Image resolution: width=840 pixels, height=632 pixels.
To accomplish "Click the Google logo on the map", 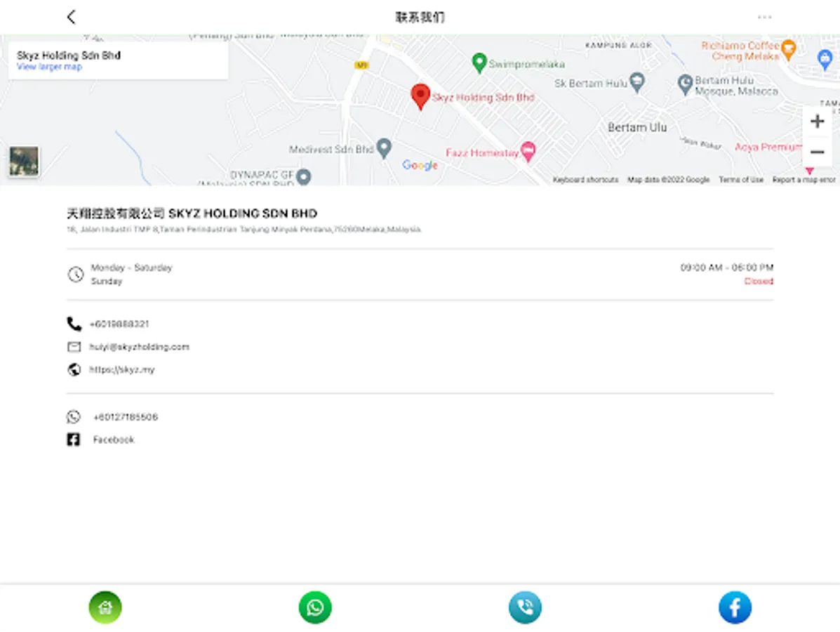I will [x=420, y=166].
